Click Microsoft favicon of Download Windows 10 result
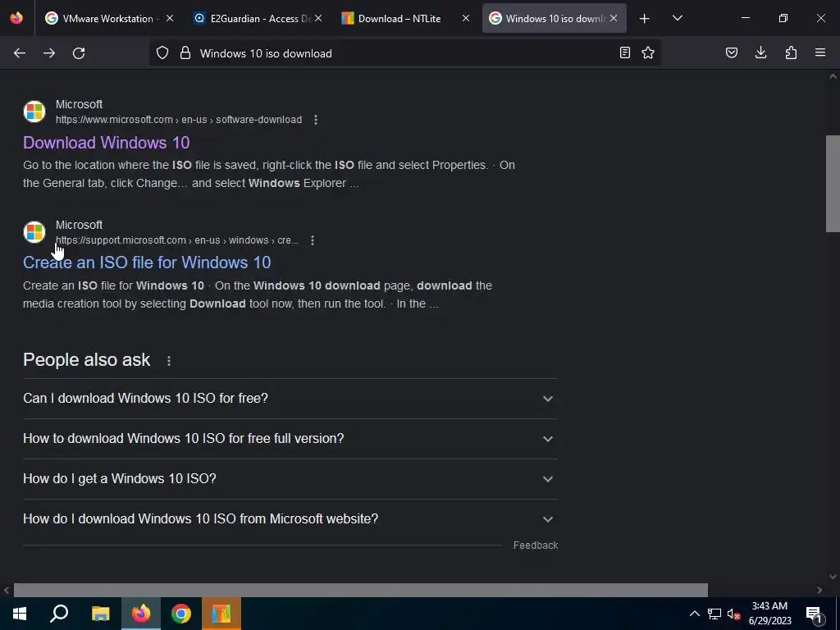 point(34,112)
